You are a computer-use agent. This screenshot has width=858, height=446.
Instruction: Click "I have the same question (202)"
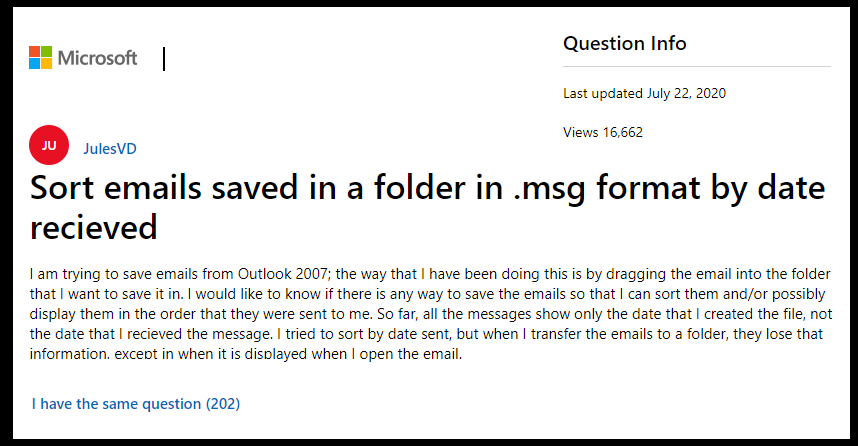tap(136, 404)
